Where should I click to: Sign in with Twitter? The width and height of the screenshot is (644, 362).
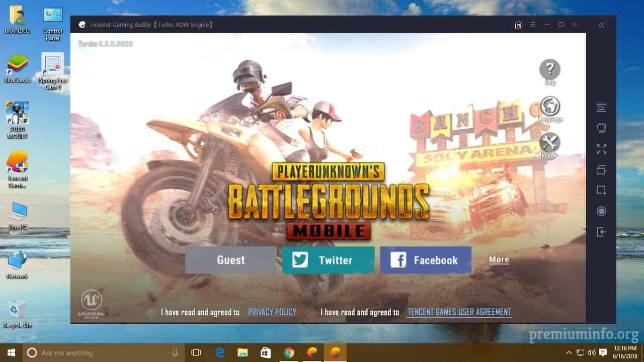(328, 260)
